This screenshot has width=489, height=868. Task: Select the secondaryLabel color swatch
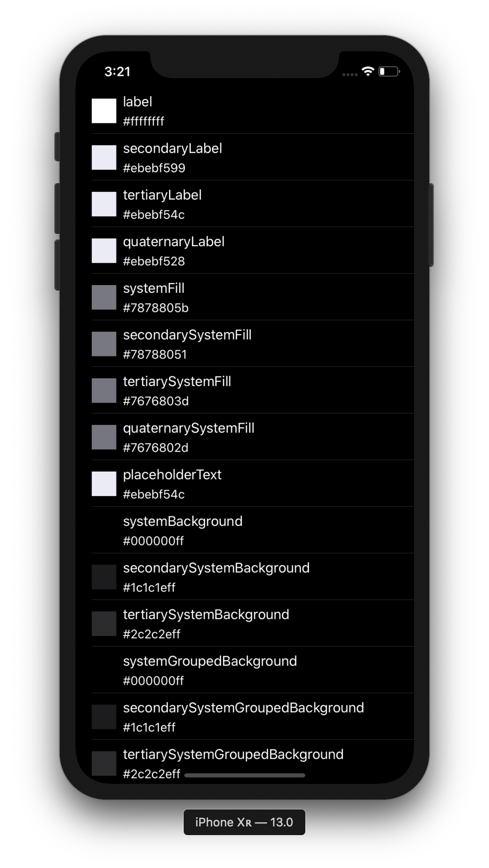point(104,157)
